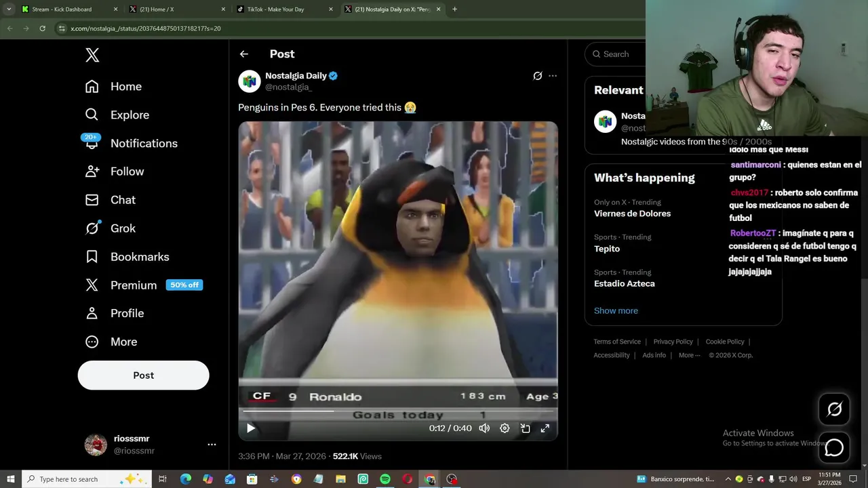Play the penguin video
The height and width of the screenshot is (488, 868).
(x=251, y=428)
